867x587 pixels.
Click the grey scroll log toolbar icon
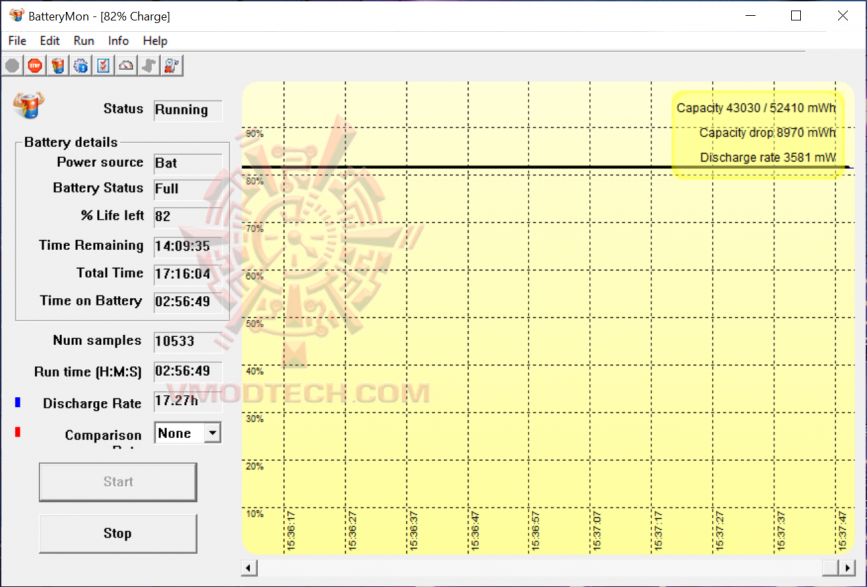149,66
